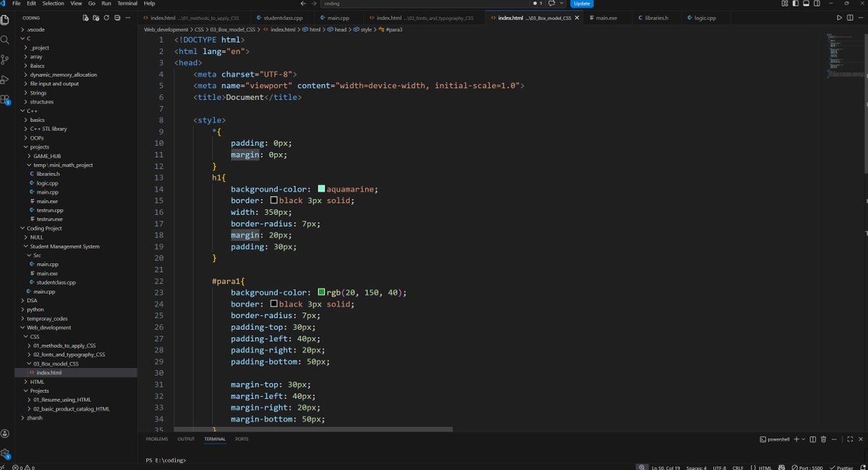Screen dimensions: 868x470
Task: Kill terminal with trash icon
Action: [823, 439]
